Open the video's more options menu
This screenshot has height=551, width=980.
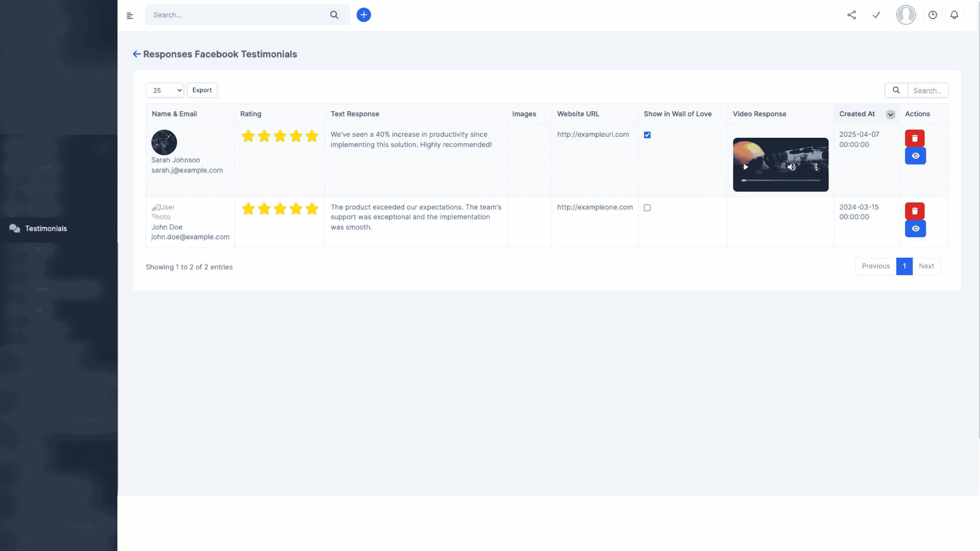pyautogui.click(x=816, y=167)
